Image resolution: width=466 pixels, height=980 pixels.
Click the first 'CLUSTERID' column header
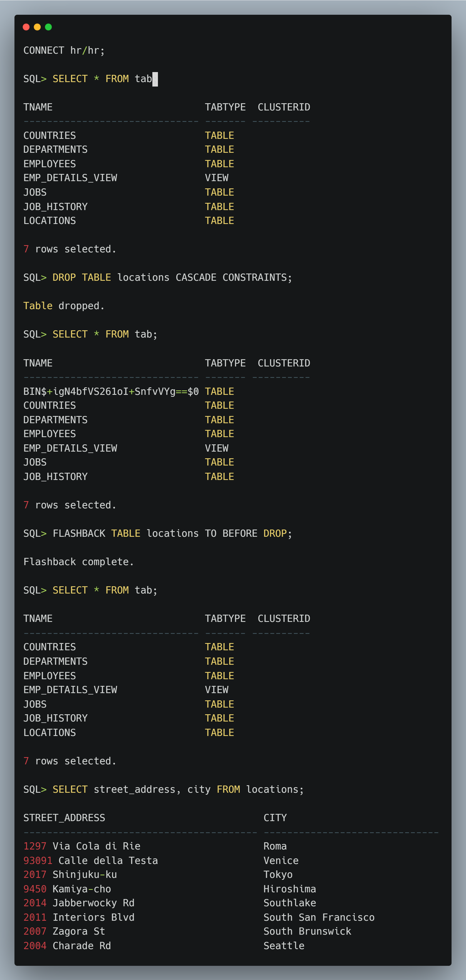click(x=284, y=107)
